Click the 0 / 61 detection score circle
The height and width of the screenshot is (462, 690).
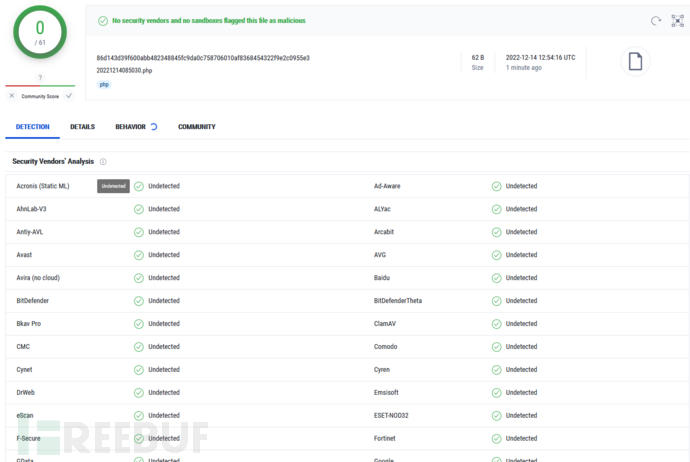point(40,33)
